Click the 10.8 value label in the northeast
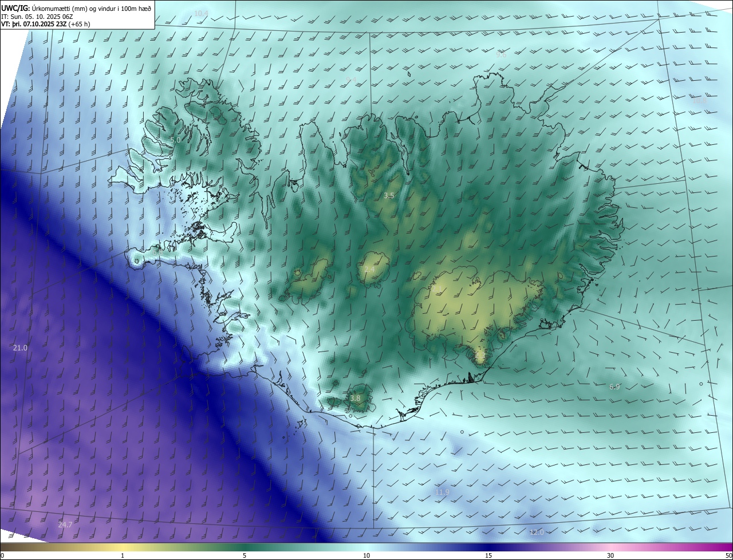Image resolution: width=733 pixels, height=560 pixels. click(699, 100)
